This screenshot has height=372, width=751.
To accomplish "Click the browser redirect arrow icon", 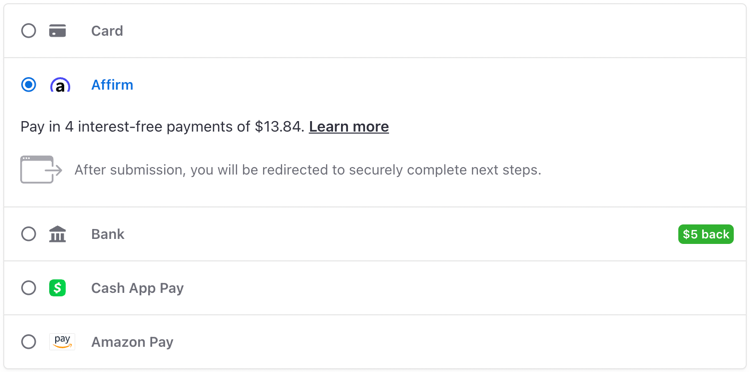I will click(x=41, y=169).
